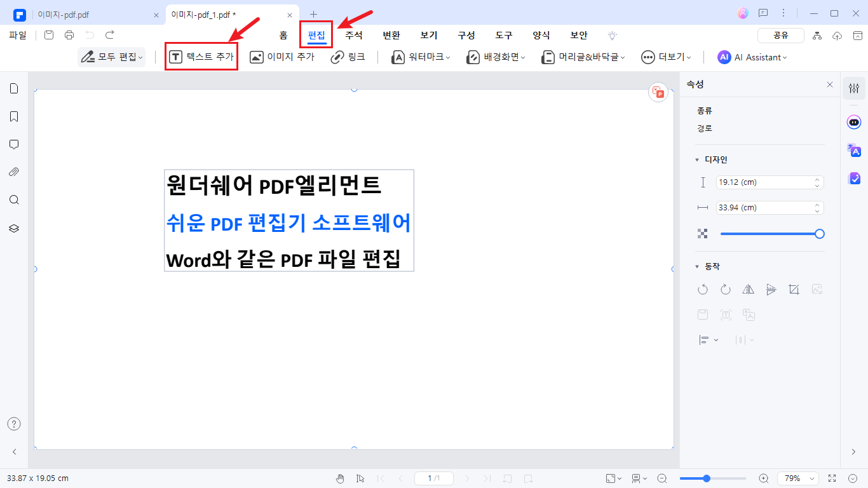The width and height of the screenshot is (868, 488).
Task: Close the 속성 properties panel
Action: (x=830, y=85)
